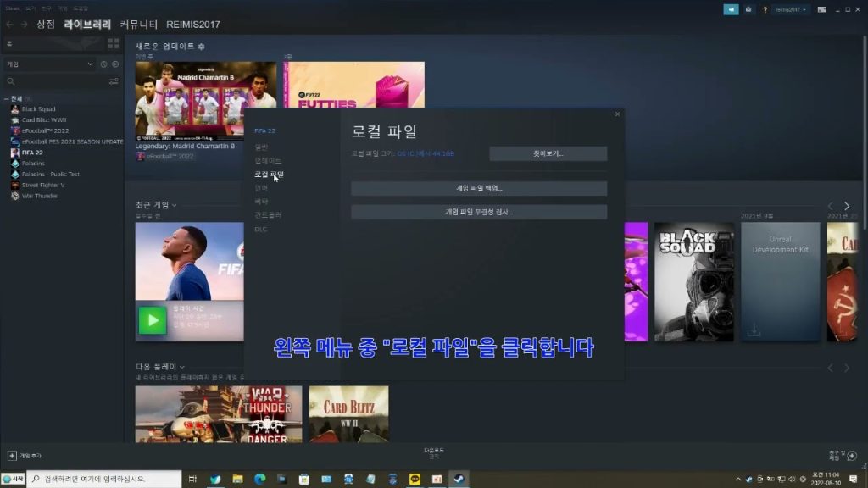Expand the games category dropdown in sidebar
Viewport: 868px width, 488px height.
click(91, 64)
